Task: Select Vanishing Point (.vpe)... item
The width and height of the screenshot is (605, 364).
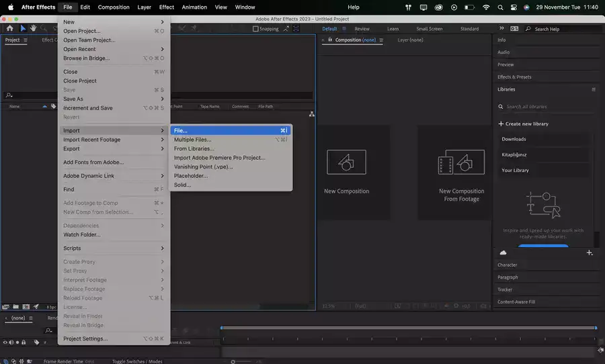Action: (x=231, y=167)
